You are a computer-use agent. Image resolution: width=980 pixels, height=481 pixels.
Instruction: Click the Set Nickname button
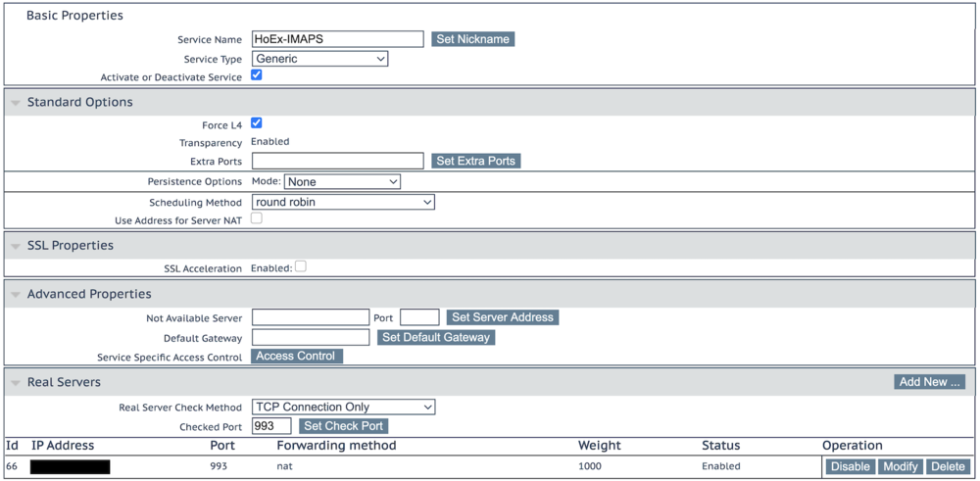point(473,39)
